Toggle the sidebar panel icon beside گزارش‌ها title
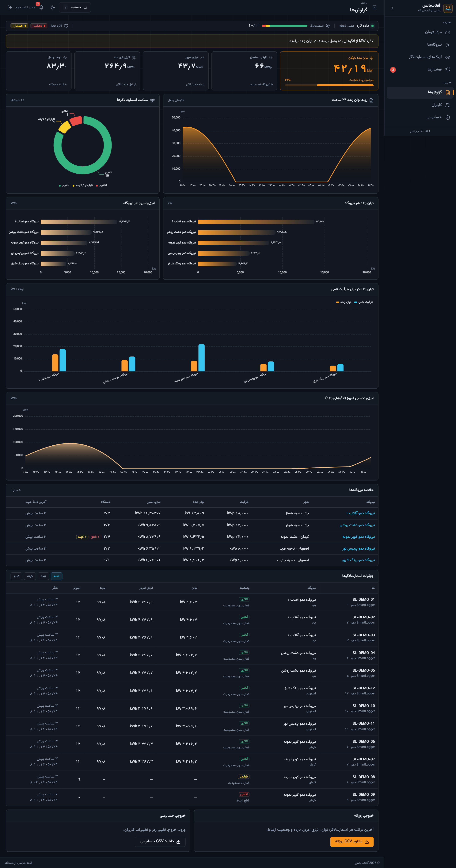Viewport: 456px width, 868px height. tap(374, 7)
